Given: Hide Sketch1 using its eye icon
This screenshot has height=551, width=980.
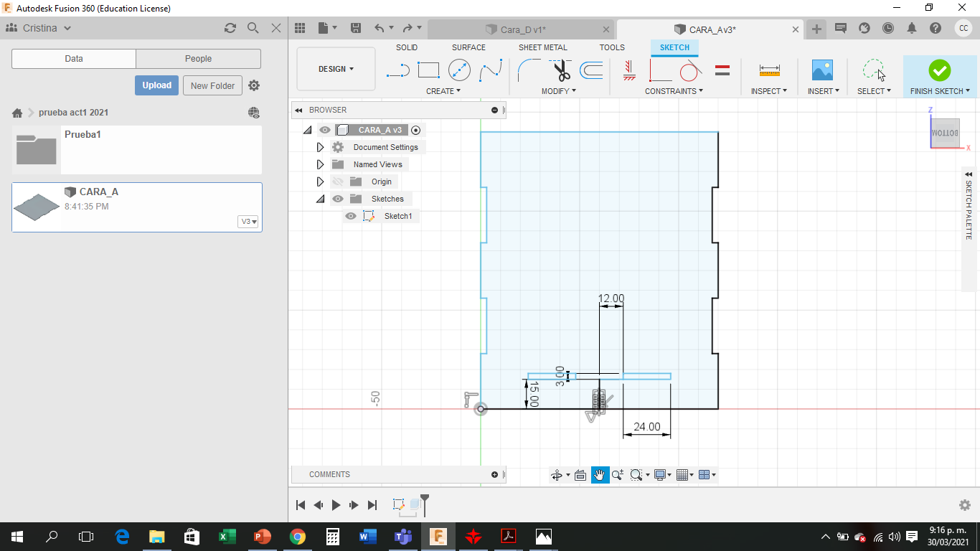Looking at the screenshot, I should [x=351, y=216].
